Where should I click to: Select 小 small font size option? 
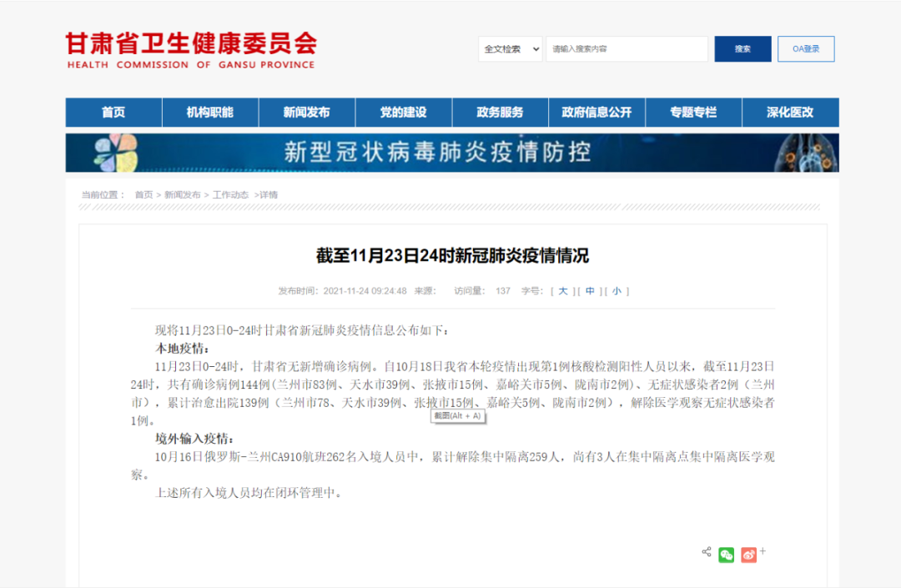pyautogui.click(x=617, y=290)
